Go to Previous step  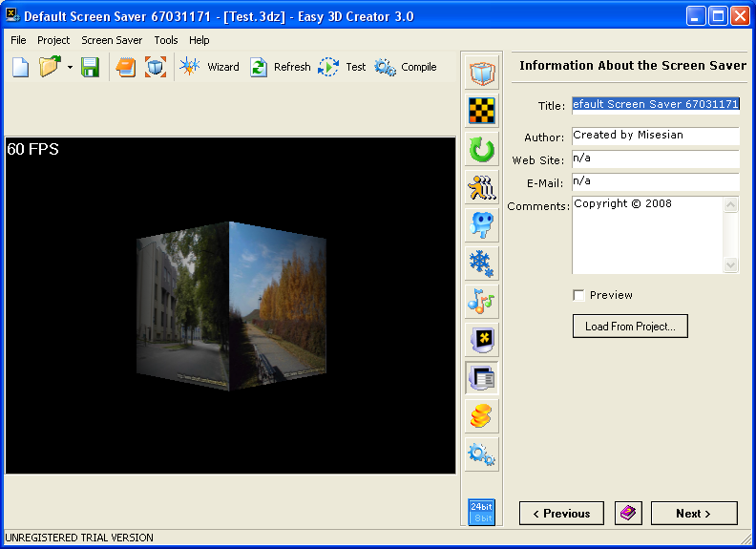pos(561,514)
